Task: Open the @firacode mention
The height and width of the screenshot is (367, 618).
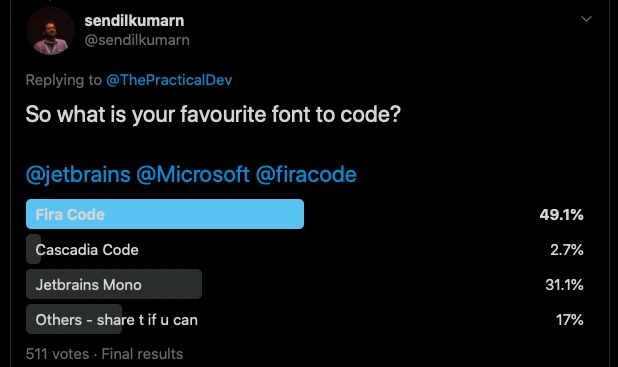Action: [x=306, y=174]
